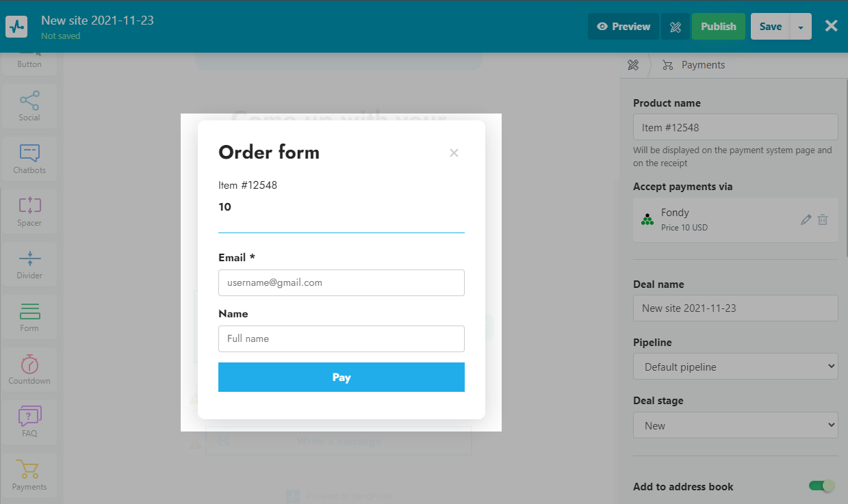Click the Email input field
Image resolution: width=848 pixels, height=504 pixels.
341,282
